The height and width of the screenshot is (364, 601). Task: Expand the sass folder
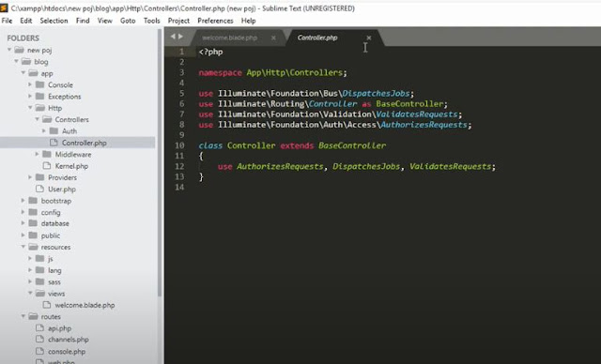click(x=30, y=281)
